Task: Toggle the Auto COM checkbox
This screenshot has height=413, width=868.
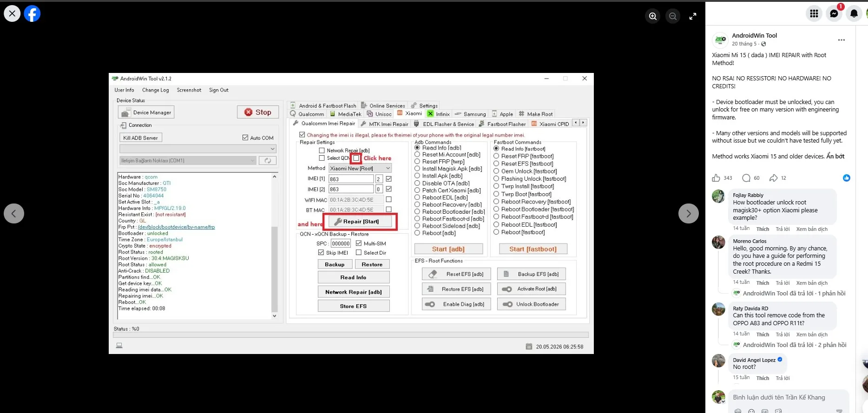Action: tap(245, 138)
